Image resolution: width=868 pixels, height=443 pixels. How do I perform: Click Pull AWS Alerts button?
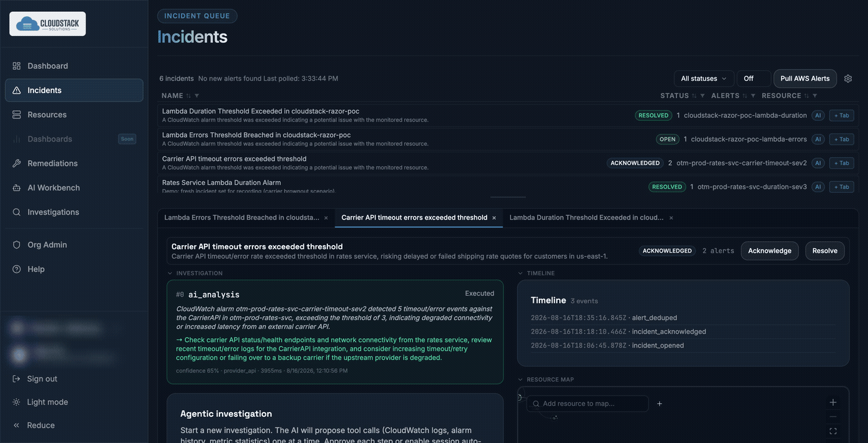coord(805,79)
